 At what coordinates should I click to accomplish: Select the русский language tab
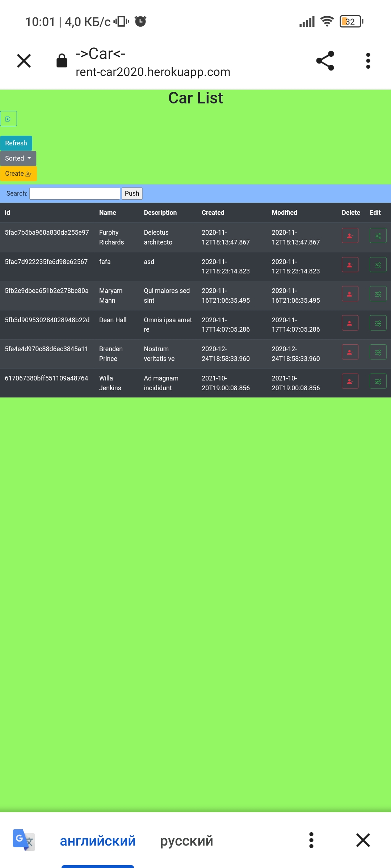[186, 841]
